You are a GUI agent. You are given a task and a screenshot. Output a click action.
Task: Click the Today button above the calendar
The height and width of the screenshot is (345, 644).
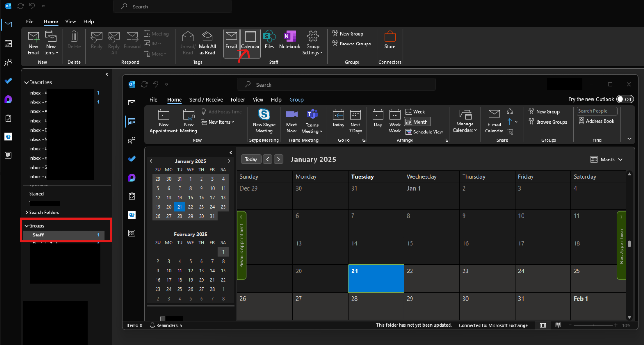click(251, 159)
